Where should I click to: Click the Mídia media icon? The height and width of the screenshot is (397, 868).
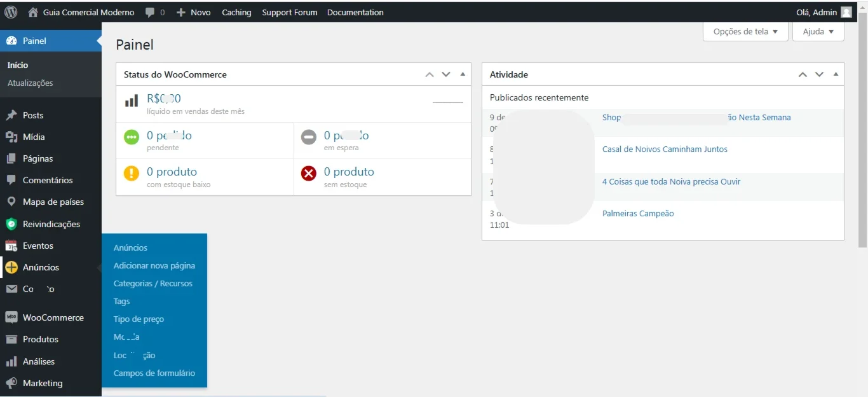tap(11, 137)
